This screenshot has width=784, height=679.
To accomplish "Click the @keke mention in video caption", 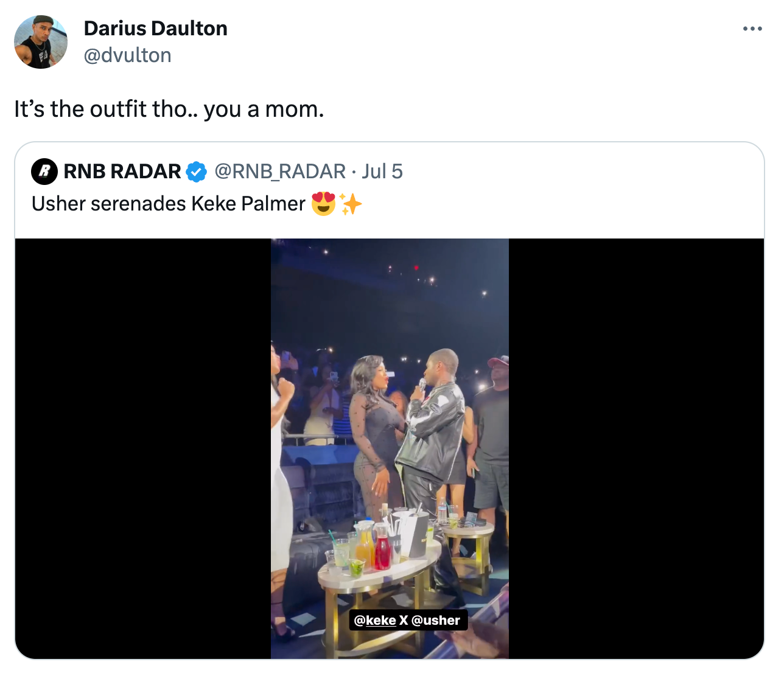I will (374, 619).
